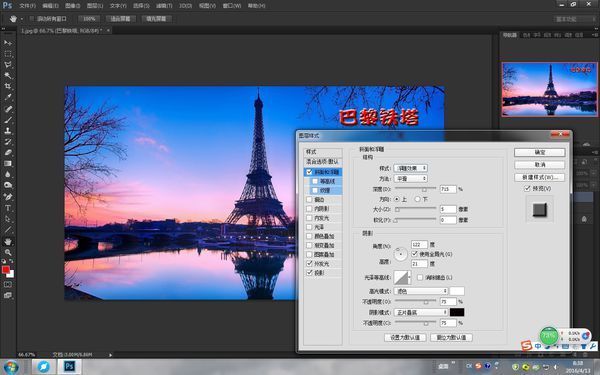Image resolution: width=600 pixels, height=375 pixels.
Task: Open the workspace switcher dropdown
Action: point(575,19)
